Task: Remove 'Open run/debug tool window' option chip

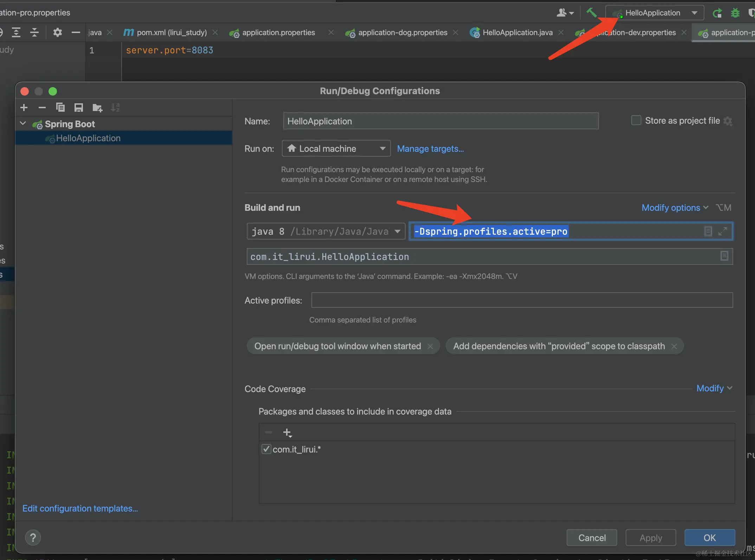Action: pyautogui.click(x=430, y=346)
